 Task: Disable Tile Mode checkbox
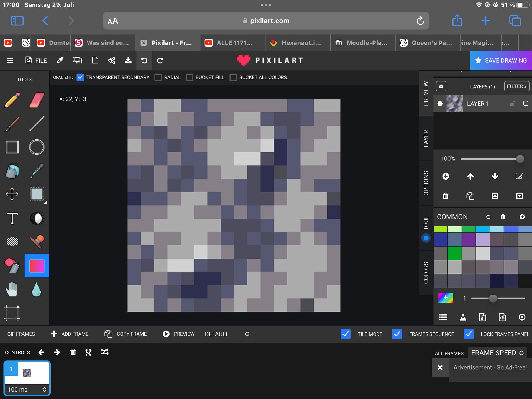click(345, 334)
